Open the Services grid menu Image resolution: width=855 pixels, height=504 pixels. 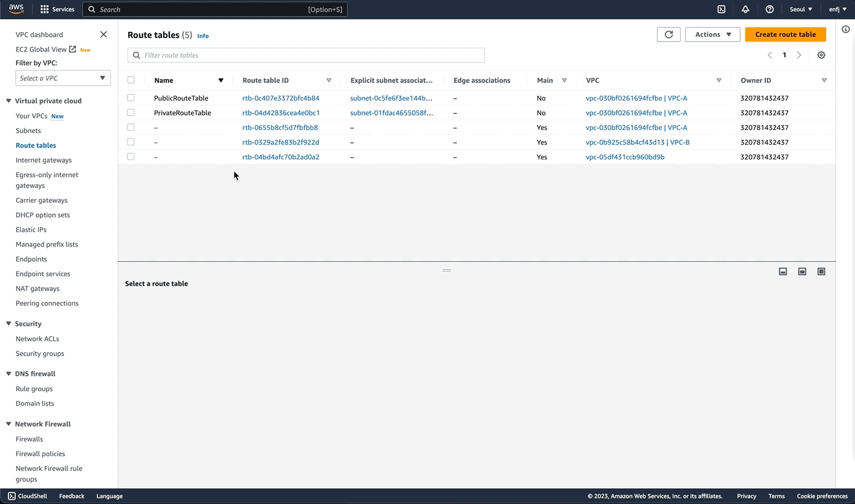click(x=58, y=9)
